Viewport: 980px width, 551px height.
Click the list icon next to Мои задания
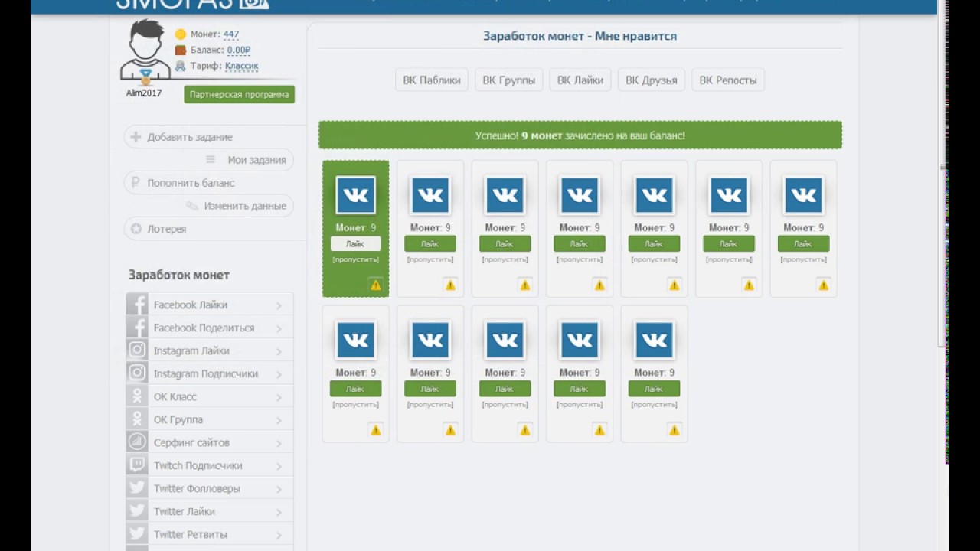pos(211,160)
